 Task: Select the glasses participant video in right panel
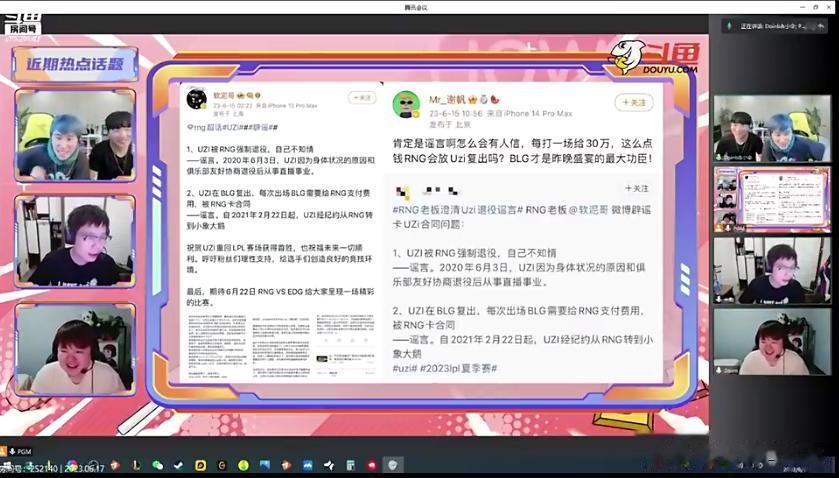[772, 271]
